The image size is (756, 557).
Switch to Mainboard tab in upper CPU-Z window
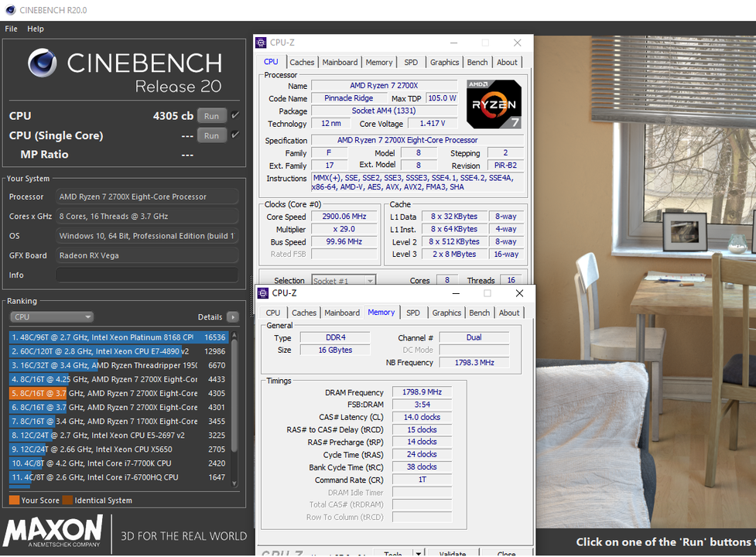[340, 62]
